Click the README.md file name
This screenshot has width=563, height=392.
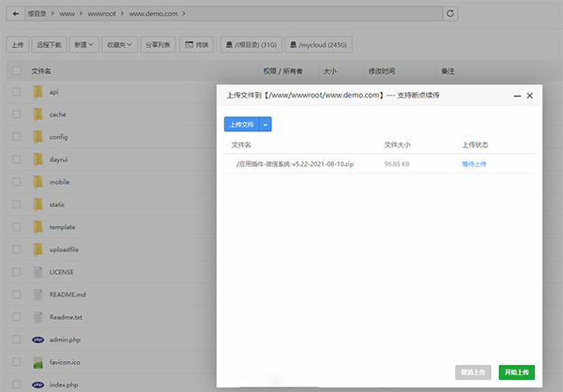(68, 294)
